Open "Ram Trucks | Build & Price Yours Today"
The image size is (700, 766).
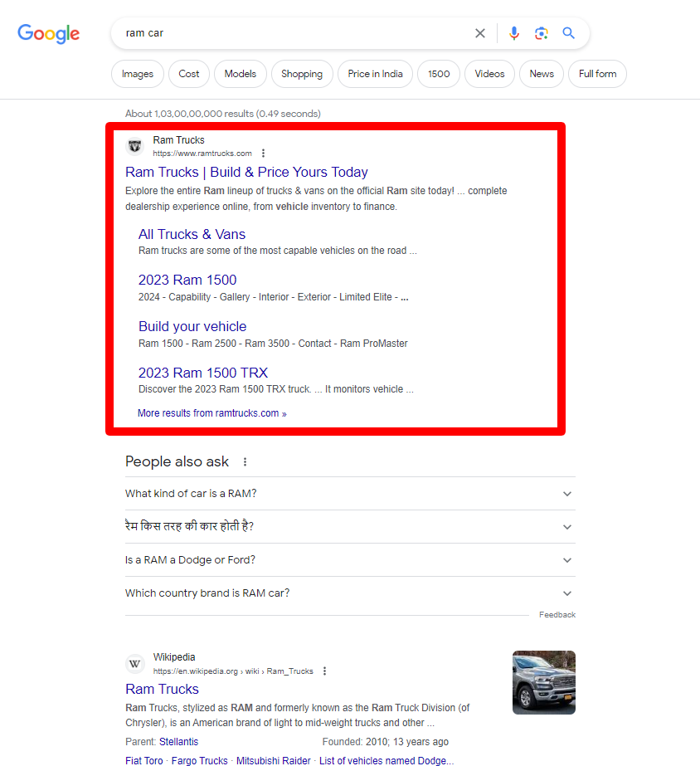[246, 173]
